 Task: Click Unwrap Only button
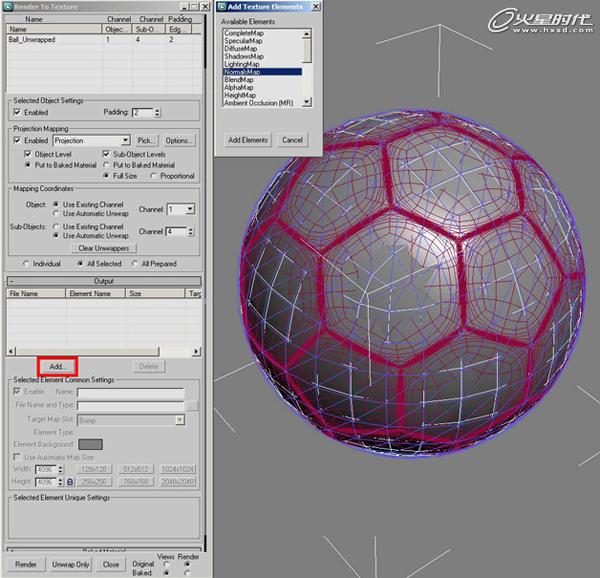pyautogui.click(x=70, y=564)
